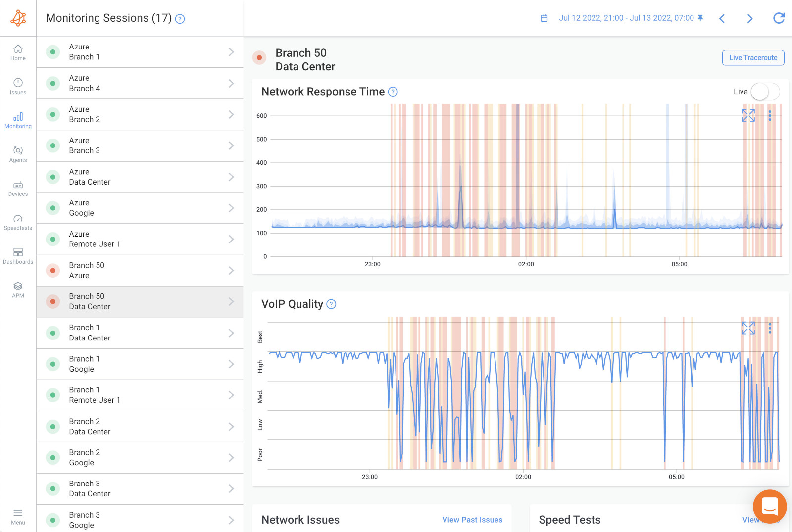Click the Branch 50 Data Center status indicator
792x532 pixels.
[259, 57]
